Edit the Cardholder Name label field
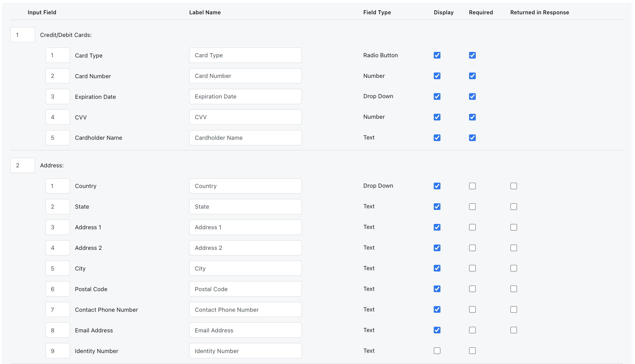This screenshot has width=635, height=364. pos(246,138)
